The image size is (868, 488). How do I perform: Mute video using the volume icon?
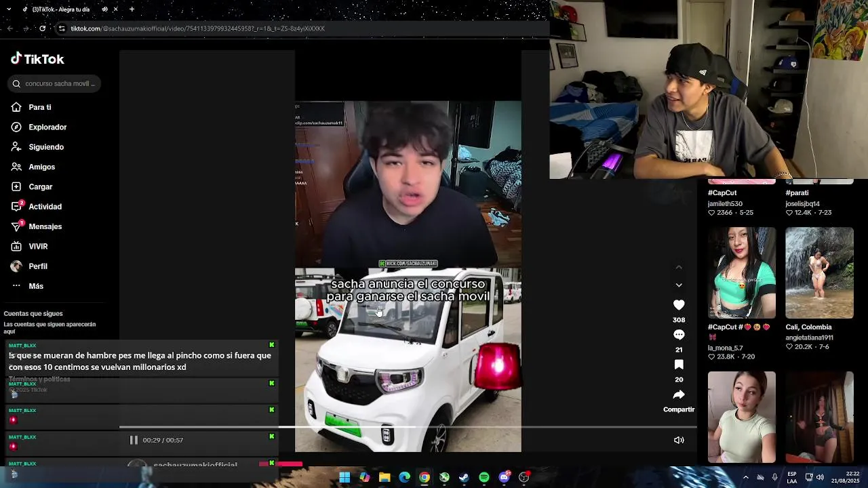click(679, 440)
